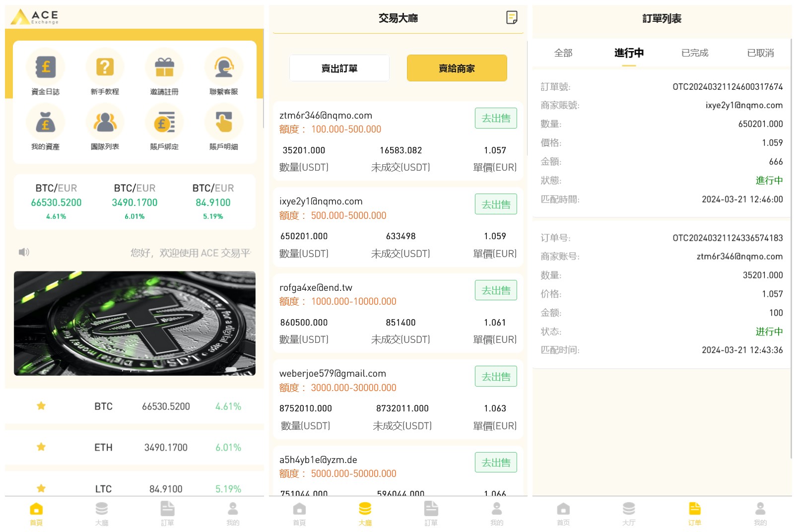Image resolution: width=797 pixels, height=532 pixels.
Task: Click the USDT coin banner image
Action: (x=134, y=323)
